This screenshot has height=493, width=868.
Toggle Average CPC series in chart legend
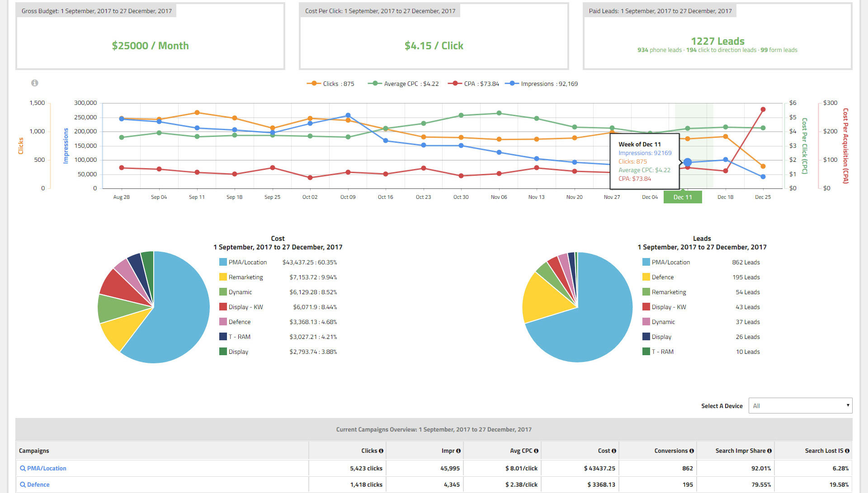point(403,84)
